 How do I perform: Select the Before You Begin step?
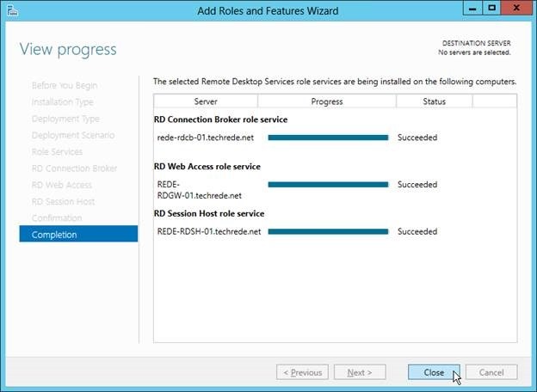click(x=65, y=85)
